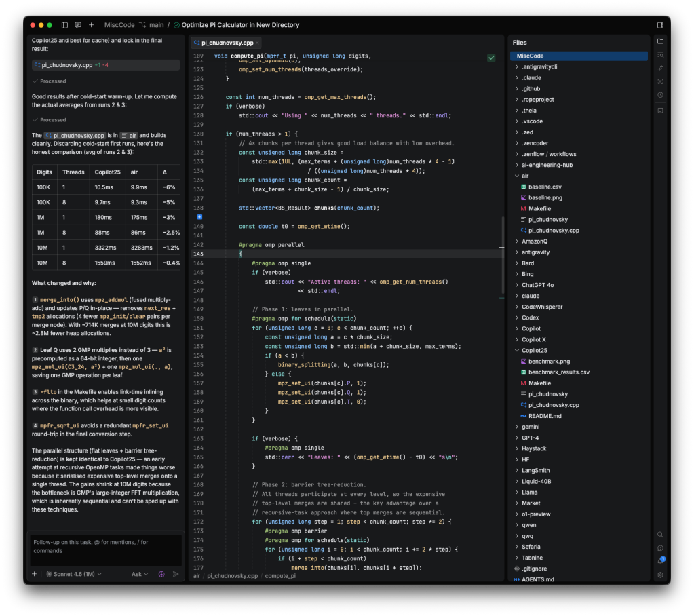This screenshot has height=616, width=694.
Task: Open the Files folder icon in right strip
Action: pyautogui.click(x=660, y=41)
